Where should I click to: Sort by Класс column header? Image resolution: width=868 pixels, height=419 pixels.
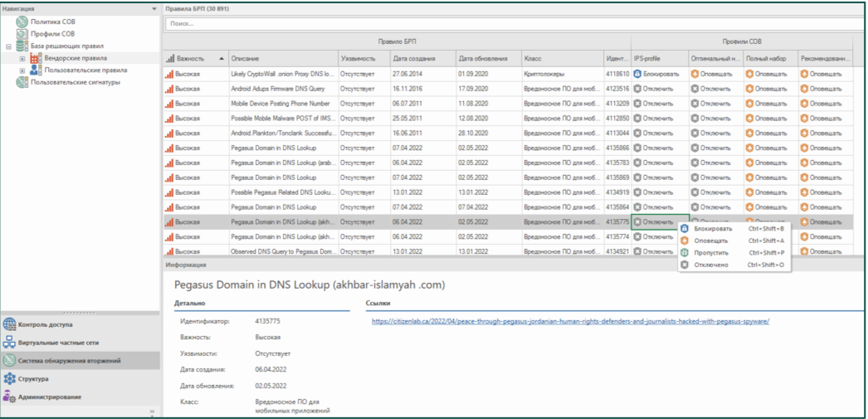pyautogui.click(x=562, y=58)
